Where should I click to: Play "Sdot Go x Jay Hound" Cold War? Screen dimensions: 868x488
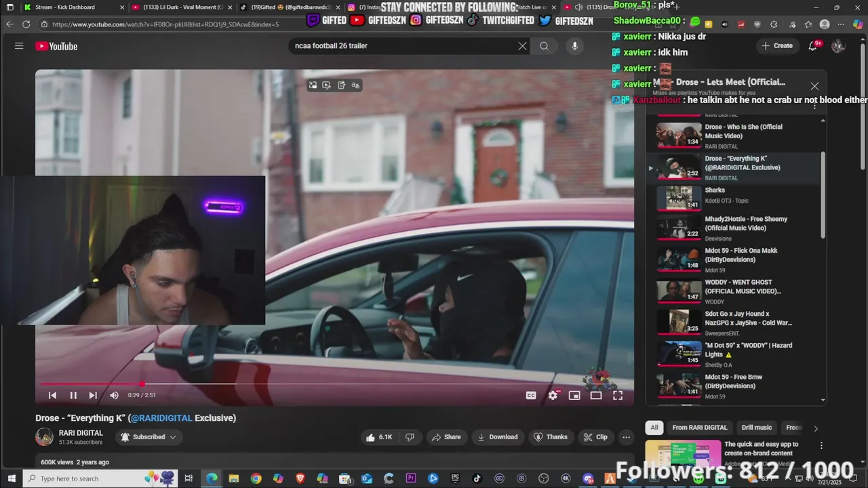tap(732, 323)
